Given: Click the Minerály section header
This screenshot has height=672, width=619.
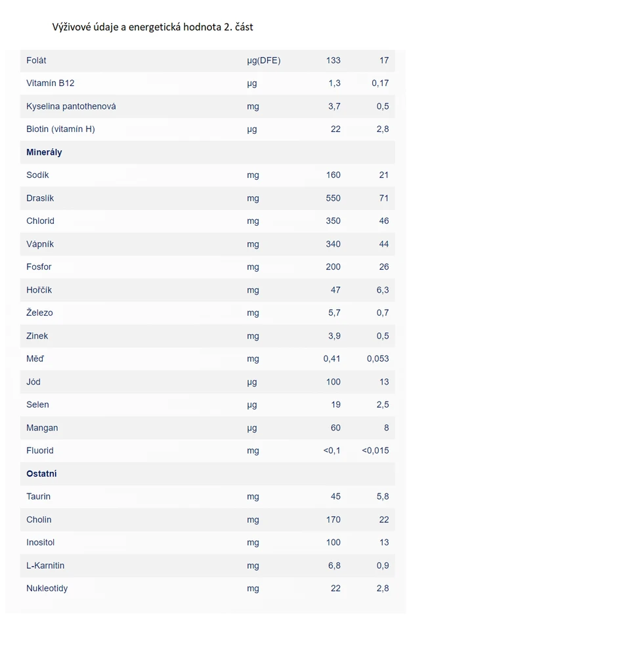Looking at the screenshot, I should pyautogui.click(x=44, y=152).
